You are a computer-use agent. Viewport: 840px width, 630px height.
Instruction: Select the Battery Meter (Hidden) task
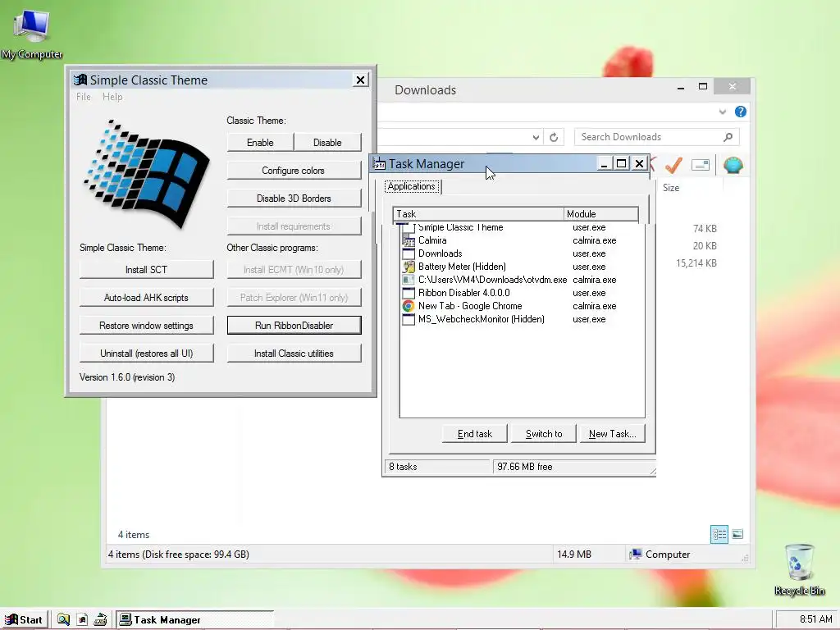523,267
